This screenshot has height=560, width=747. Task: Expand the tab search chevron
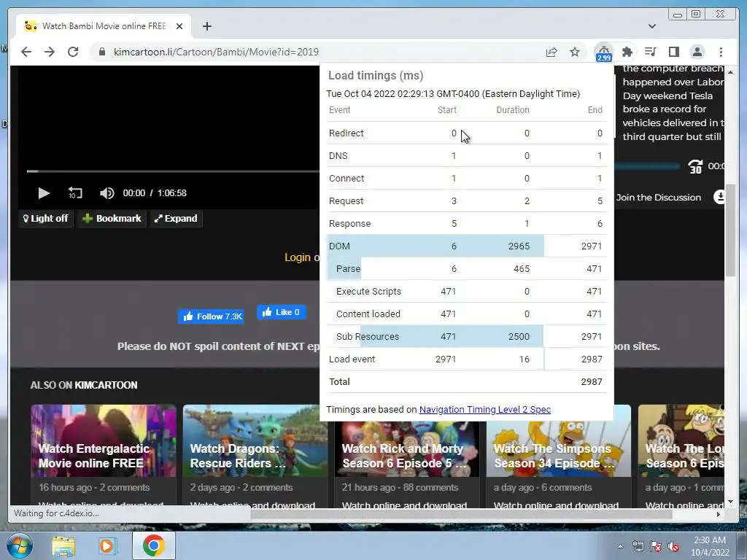tap(652, 26)
